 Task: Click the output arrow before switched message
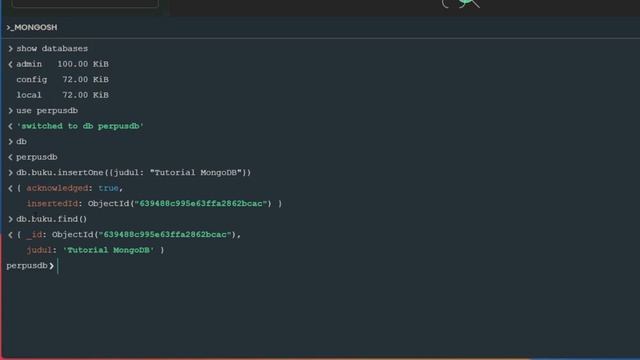click(x=11, y=126)
